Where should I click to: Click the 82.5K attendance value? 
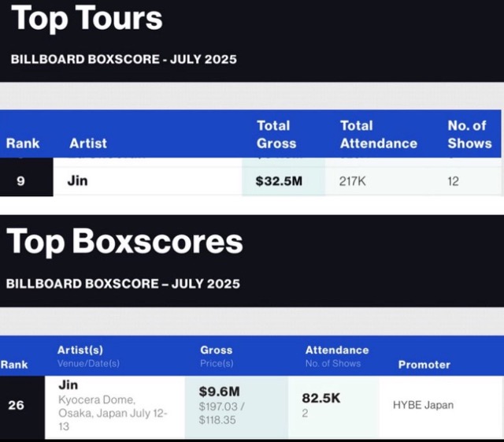pyautogui.click(x=321, y=398)
